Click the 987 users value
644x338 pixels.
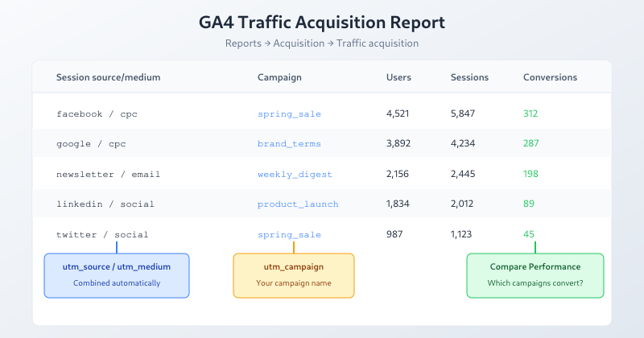click(394, 234)
